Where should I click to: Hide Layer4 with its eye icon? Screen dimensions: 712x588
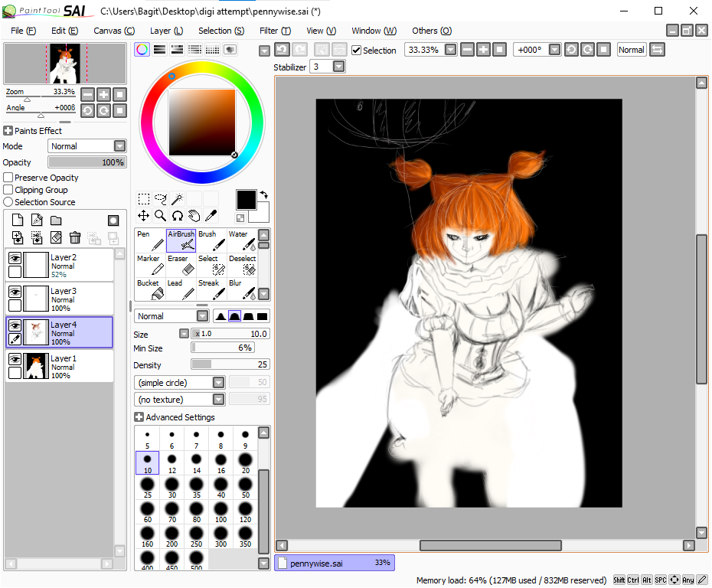15,325
